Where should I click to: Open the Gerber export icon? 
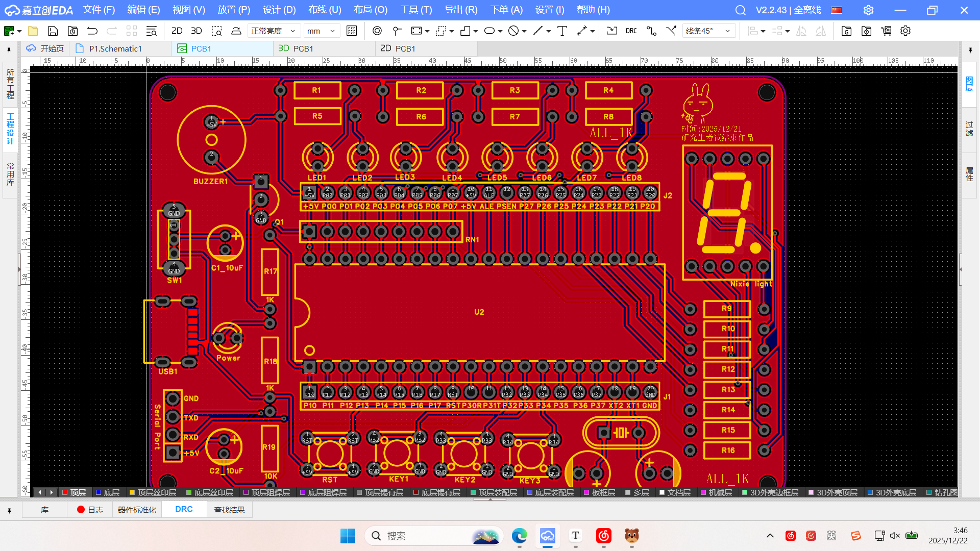tap(846, 31)
